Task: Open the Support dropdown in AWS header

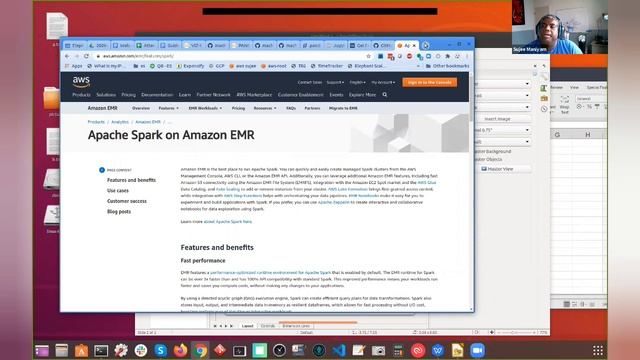Action: click(x=335, y=82)
